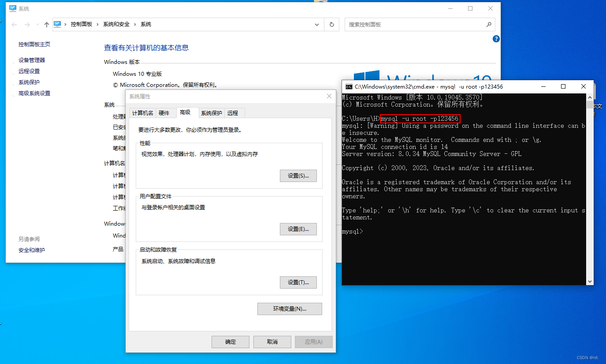Open recent locations dropdown arrow

pyautogui.click(x=37, y=25)
